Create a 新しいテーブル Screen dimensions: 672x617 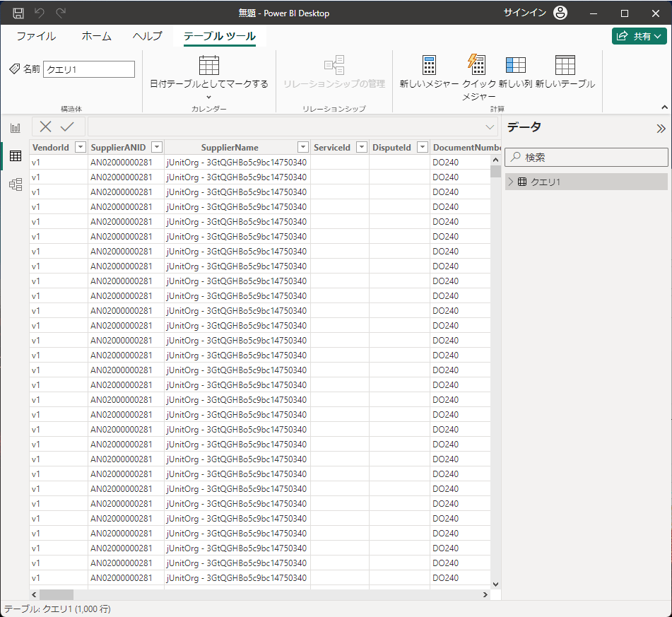(565, 71)
